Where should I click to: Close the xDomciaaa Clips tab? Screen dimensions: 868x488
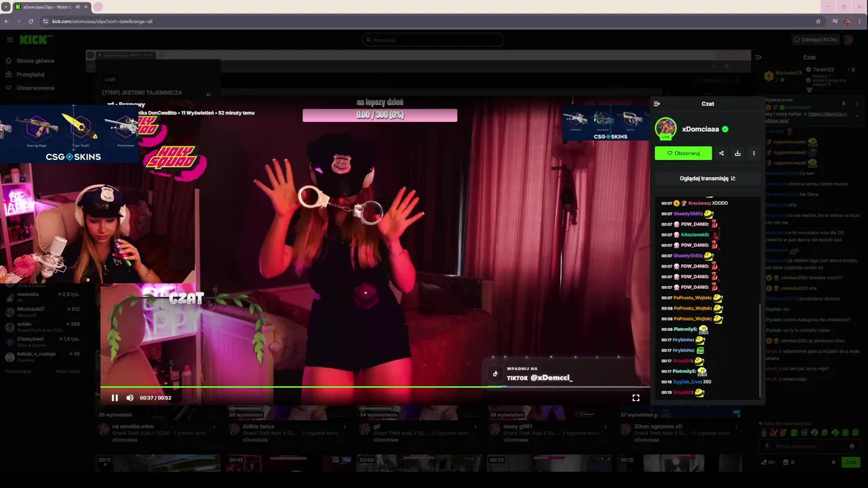86,7
